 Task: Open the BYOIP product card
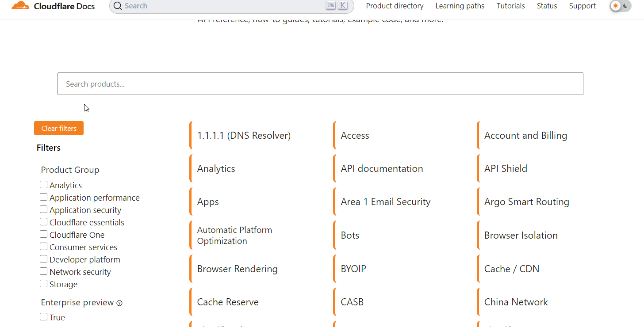[x=401, y=269]
